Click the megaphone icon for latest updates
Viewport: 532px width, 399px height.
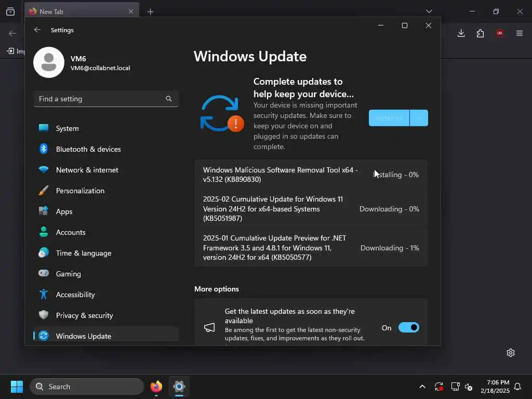[209, 327]
